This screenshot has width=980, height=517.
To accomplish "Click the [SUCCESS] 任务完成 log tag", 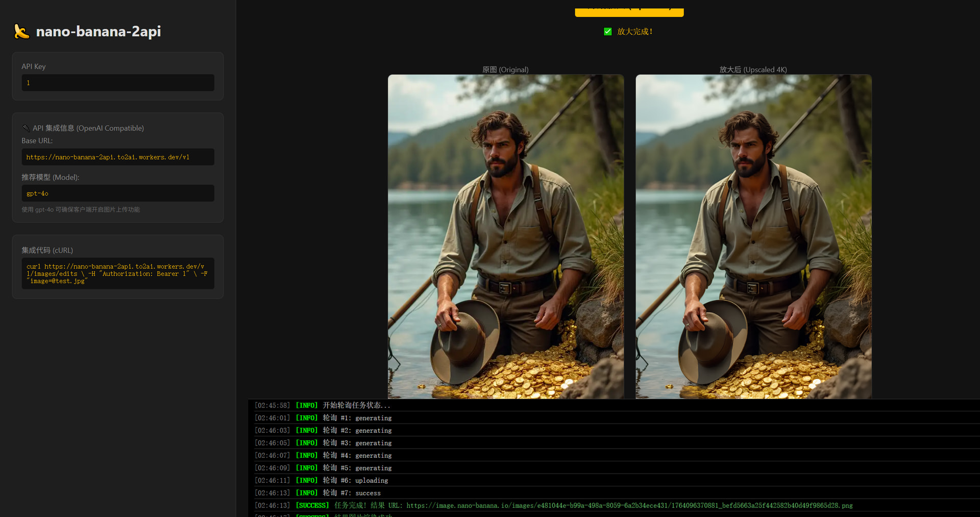I will click(312, 506).
